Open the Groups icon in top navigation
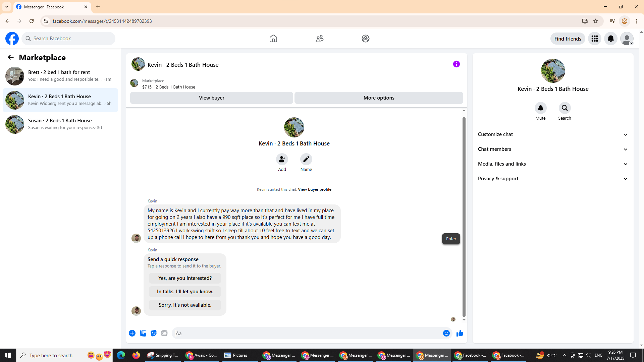Viewport: 644px width, 362px height. click(366, 39)
